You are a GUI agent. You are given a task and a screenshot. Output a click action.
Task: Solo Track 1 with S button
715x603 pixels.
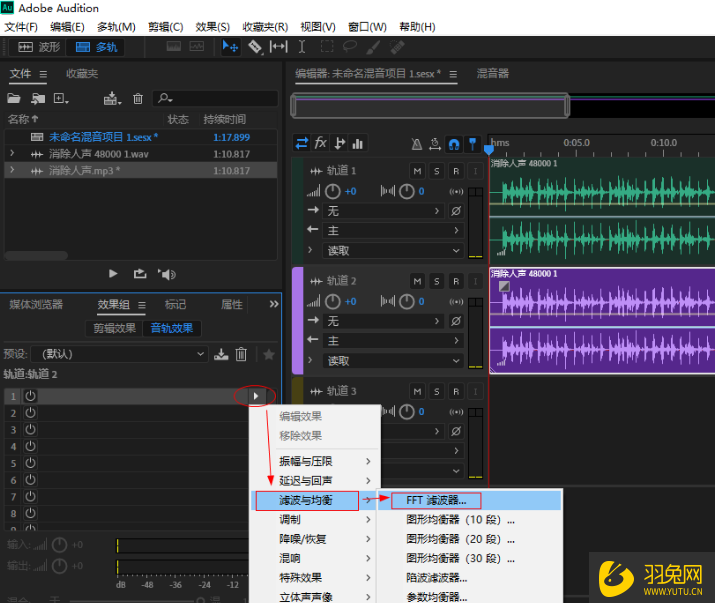[437, 171]
